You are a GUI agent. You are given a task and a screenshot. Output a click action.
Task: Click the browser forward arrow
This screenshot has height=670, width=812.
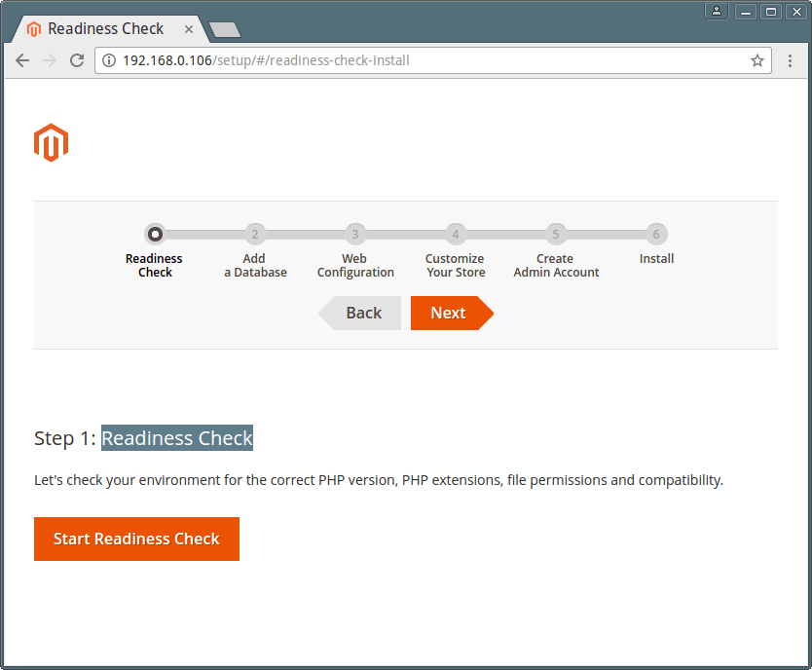coord(50,60)
